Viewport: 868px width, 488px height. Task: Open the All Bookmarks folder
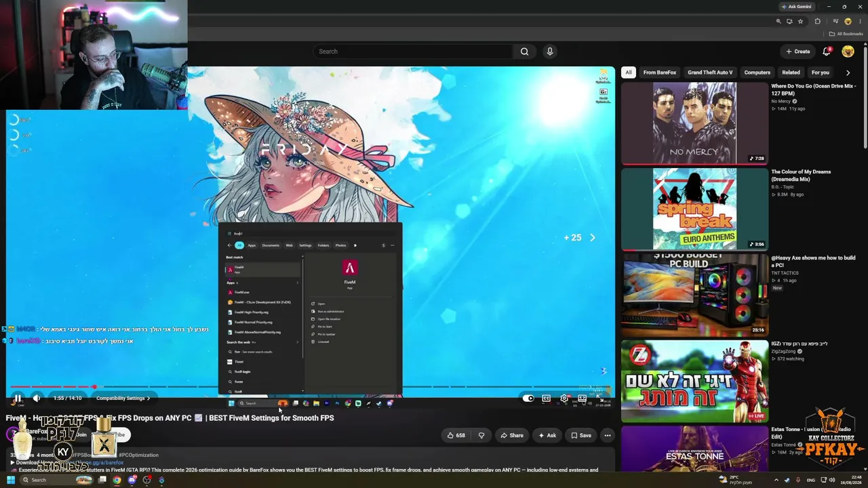click(846, 34)
